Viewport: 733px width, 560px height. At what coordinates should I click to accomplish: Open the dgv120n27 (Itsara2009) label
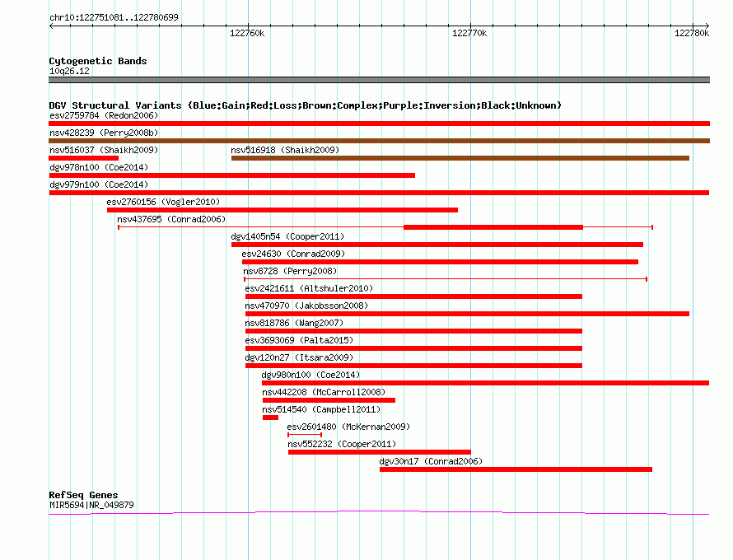pos(299,357)
